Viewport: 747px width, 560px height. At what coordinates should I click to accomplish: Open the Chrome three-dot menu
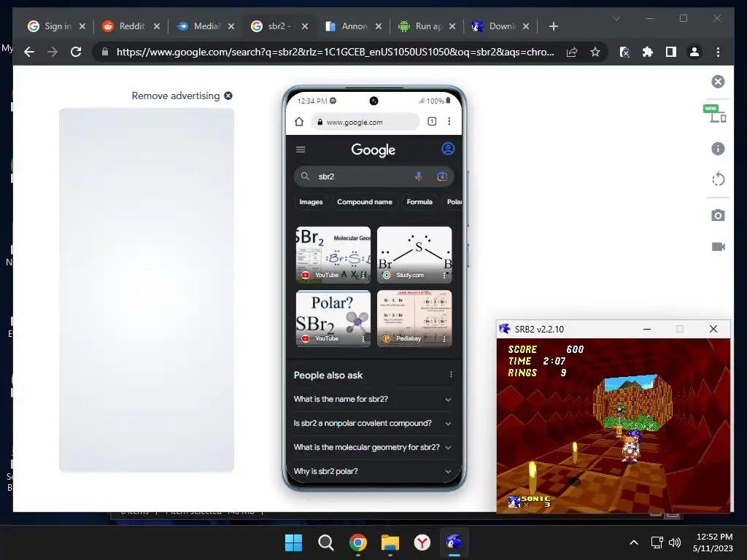tap(718, 52)
